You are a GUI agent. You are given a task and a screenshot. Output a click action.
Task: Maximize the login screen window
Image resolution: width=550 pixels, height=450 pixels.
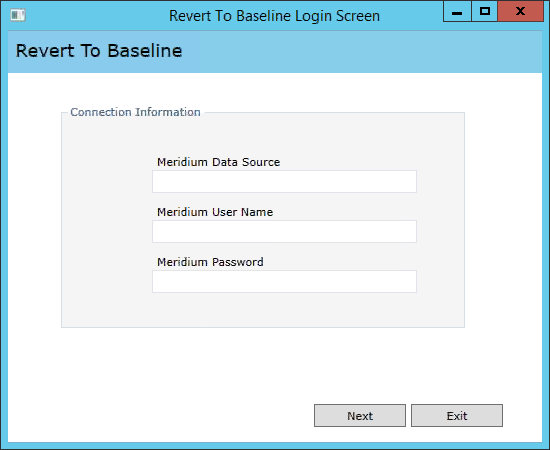484,12
